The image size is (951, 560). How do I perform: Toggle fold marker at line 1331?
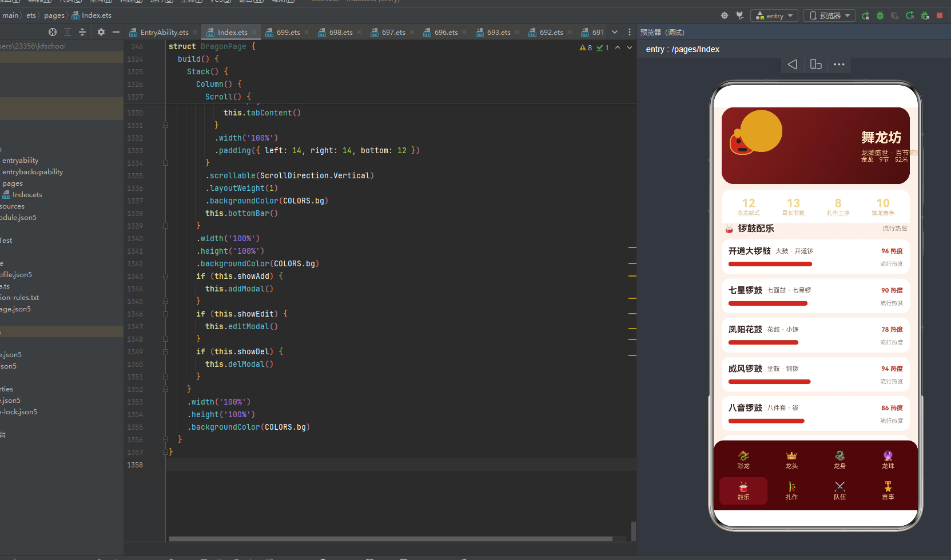(165, 125)
